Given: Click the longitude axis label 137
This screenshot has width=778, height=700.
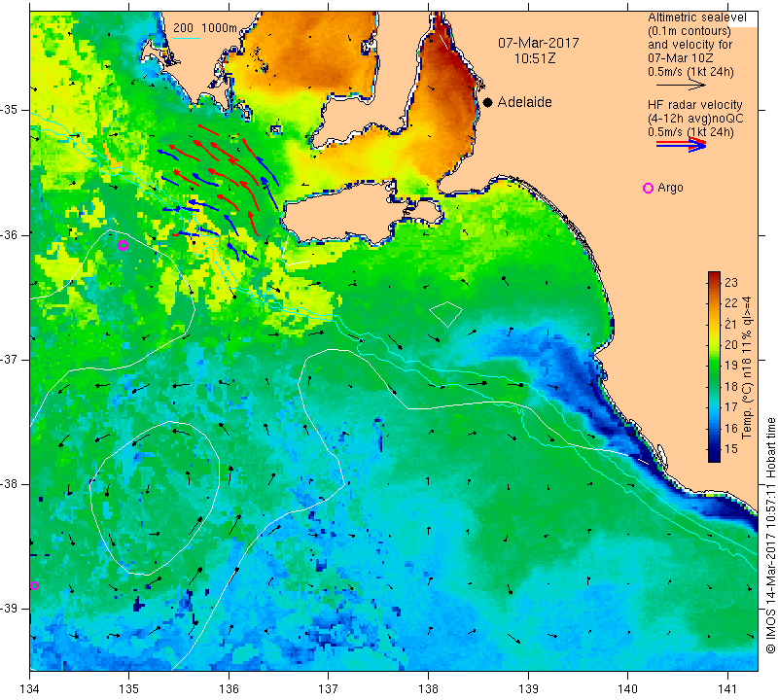Looking at the screenshot, I should pyautogui.click(x=328, y=688).
